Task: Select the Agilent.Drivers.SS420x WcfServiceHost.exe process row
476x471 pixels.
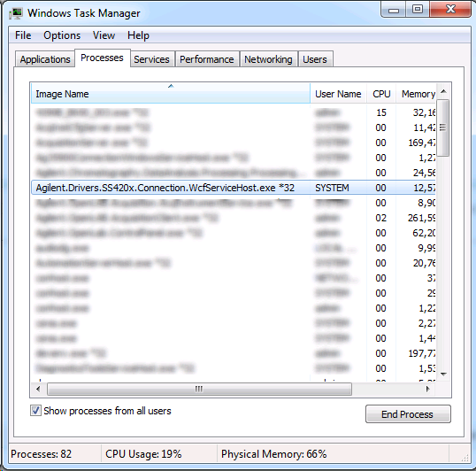Action: [x=234, y=188]
